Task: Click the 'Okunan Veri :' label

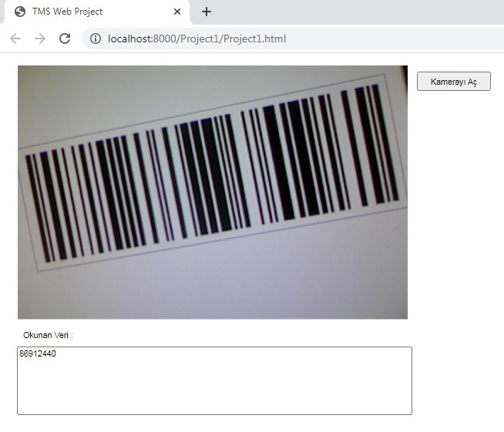Action: click(49, 335)
